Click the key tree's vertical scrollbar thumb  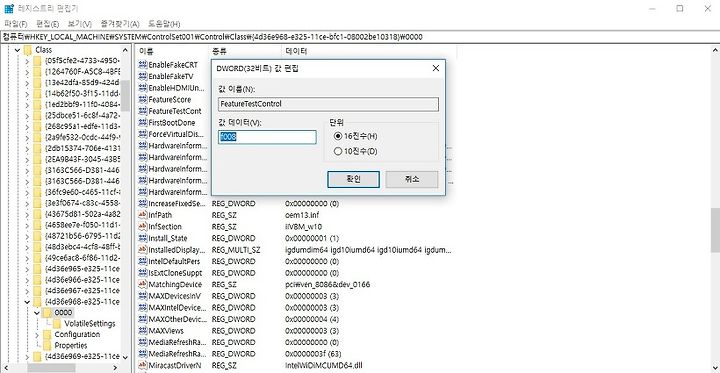pos(125,96)
